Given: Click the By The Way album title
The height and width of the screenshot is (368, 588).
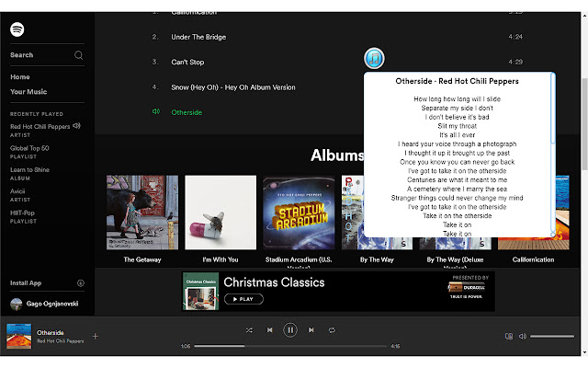Looking at the screenshot, I should (377, 259).
